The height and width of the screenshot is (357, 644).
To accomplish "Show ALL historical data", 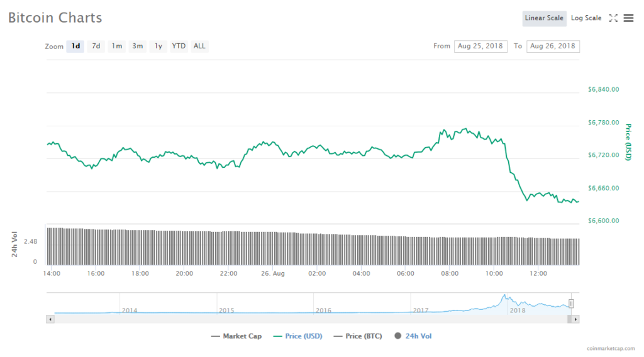I will click(x=199, y=46).
